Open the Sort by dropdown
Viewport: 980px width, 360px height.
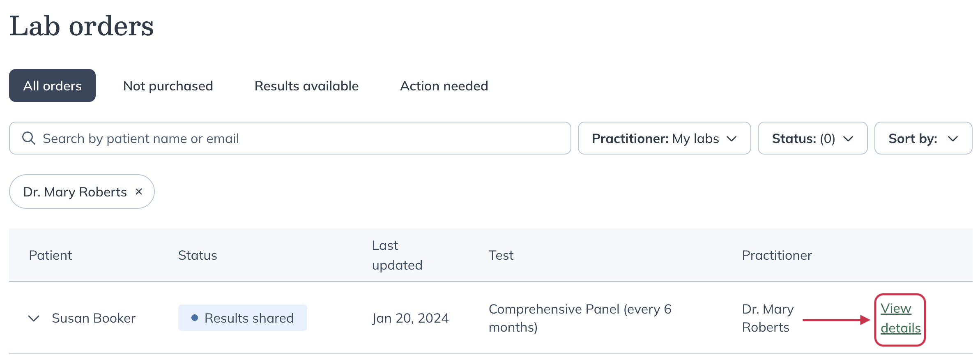pyautogui.click(x=923, y=138)
